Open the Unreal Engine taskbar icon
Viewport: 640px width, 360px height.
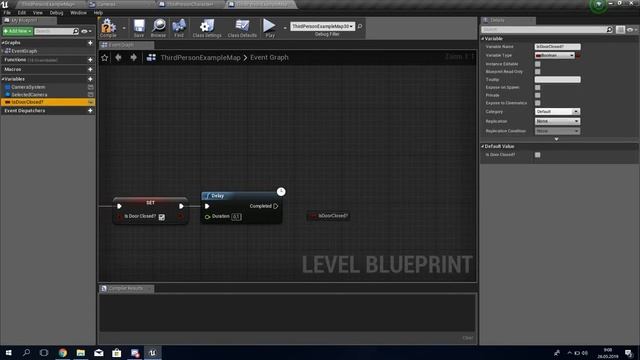[153, 353]
